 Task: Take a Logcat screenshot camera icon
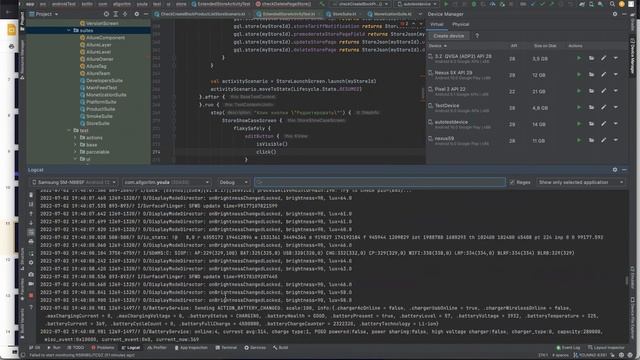click(31, 274)
